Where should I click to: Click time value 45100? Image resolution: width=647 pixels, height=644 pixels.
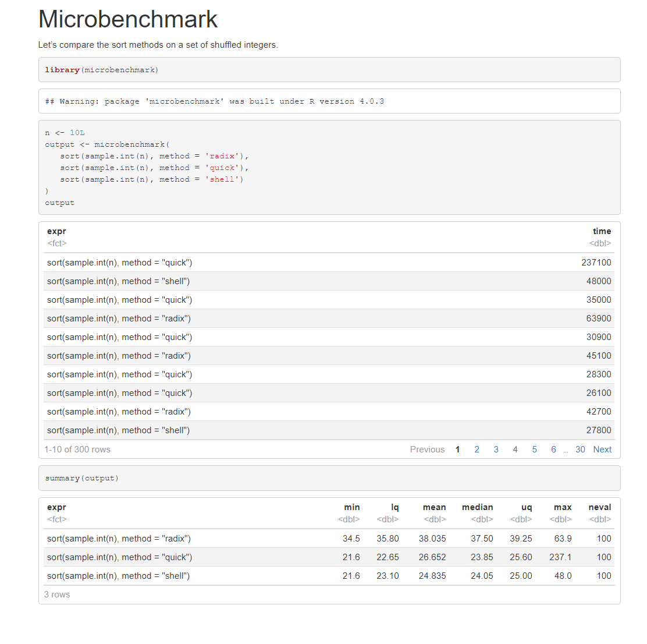[x=599, y=355]
